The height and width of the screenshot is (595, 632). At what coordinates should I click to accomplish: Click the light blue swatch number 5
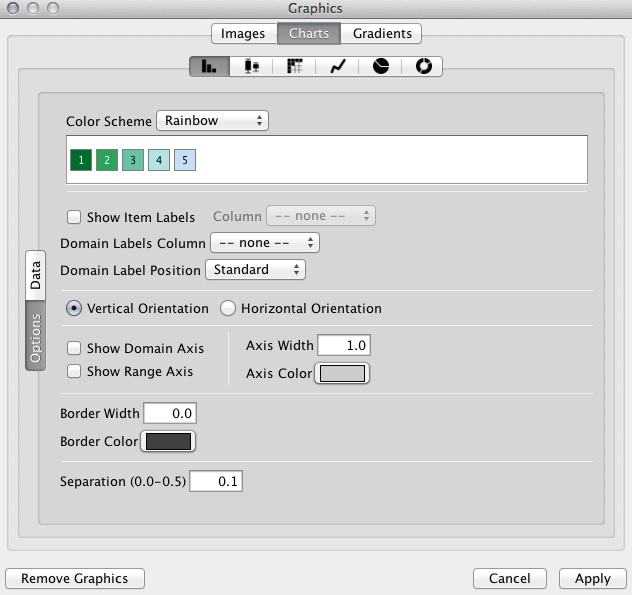(184, 160)
